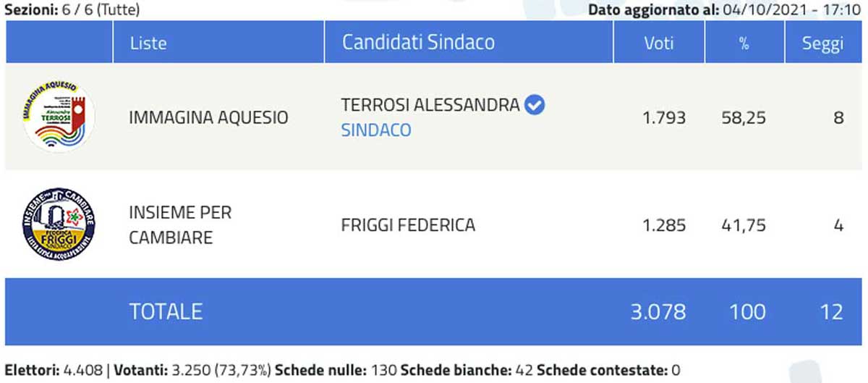This screenshot has height=383, width=868.
Task: Click the Insieme per Cambiare list logo
Action: pyautogui.click(x=59, y=224)
